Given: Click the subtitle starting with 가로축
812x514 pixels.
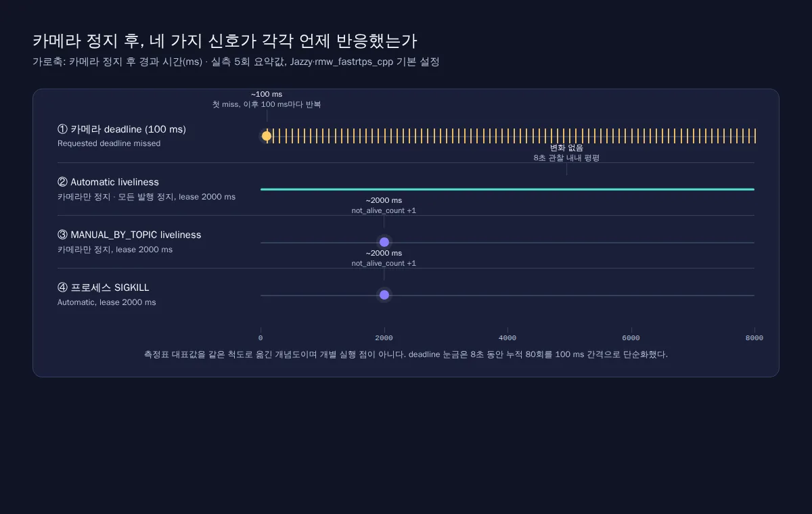Looking at the screenshot, I should click(x=236, y=62).
